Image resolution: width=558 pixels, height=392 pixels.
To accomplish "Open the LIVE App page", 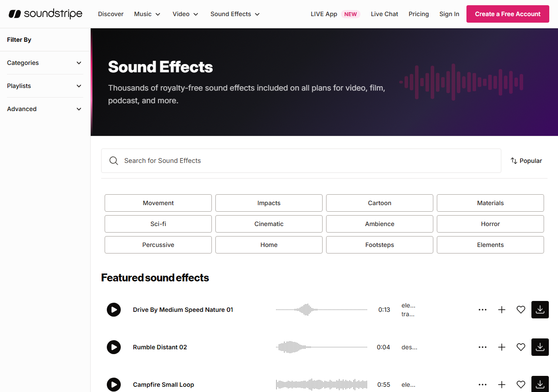I will pos(335,14).
